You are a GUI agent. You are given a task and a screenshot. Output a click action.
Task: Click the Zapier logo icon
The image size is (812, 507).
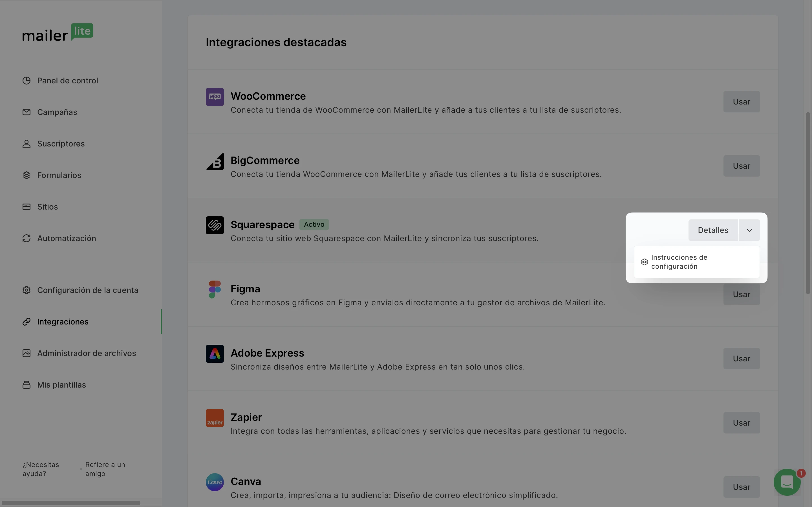coord(215,418)
